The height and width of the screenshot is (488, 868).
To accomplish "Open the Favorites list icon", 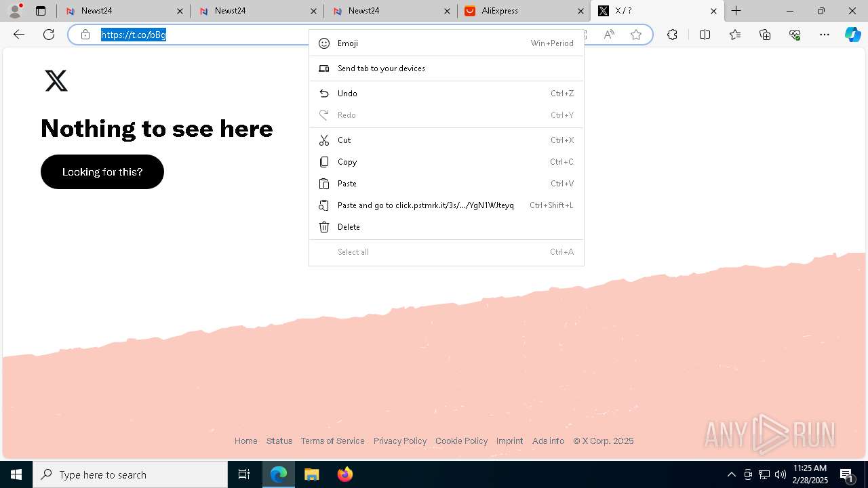I will (735, 35).
